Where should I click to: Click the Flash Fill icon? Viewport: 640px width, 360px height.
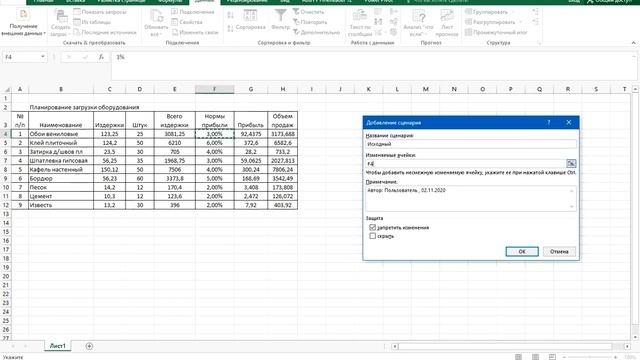[x=378, y=12]
